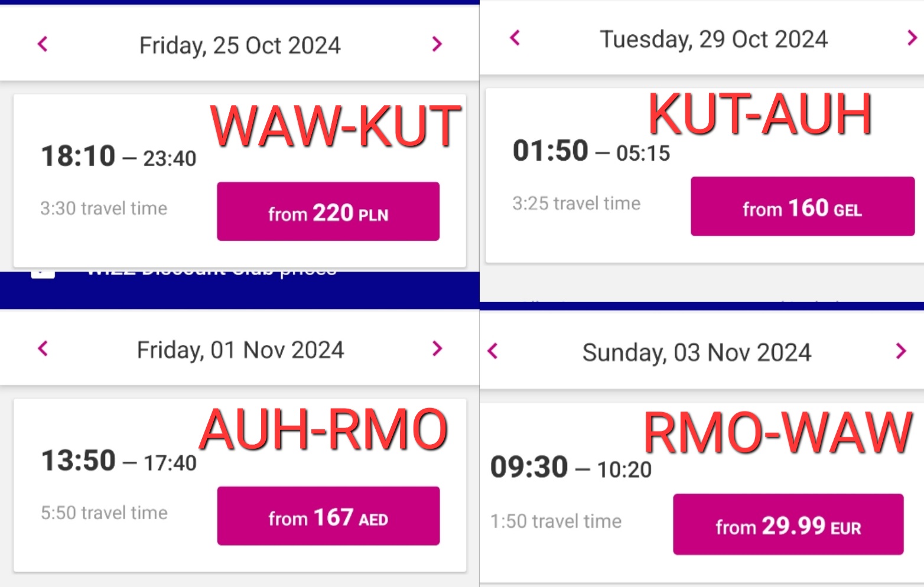Select the from 220 PLN fare
The height and width of the screenshot is (587, 924).
[328, 211]
